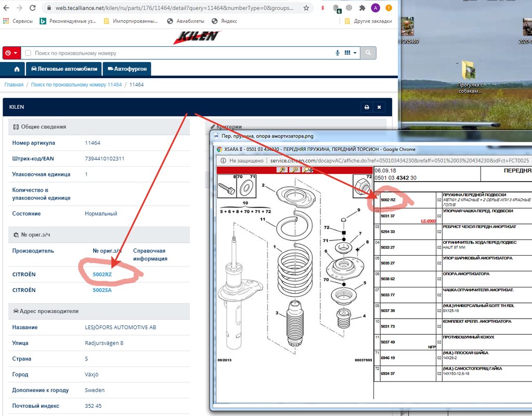This screenshot has height=416, width=532.
Task: Open the Яндекс bookmark
Action: click(x=224, y=21)
